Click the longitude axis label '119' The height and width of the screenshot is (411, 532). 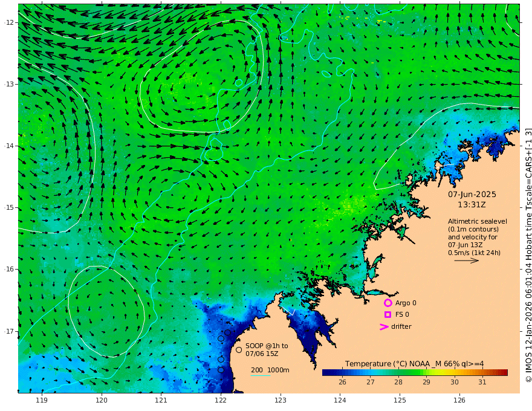click(x=42, y=400)
